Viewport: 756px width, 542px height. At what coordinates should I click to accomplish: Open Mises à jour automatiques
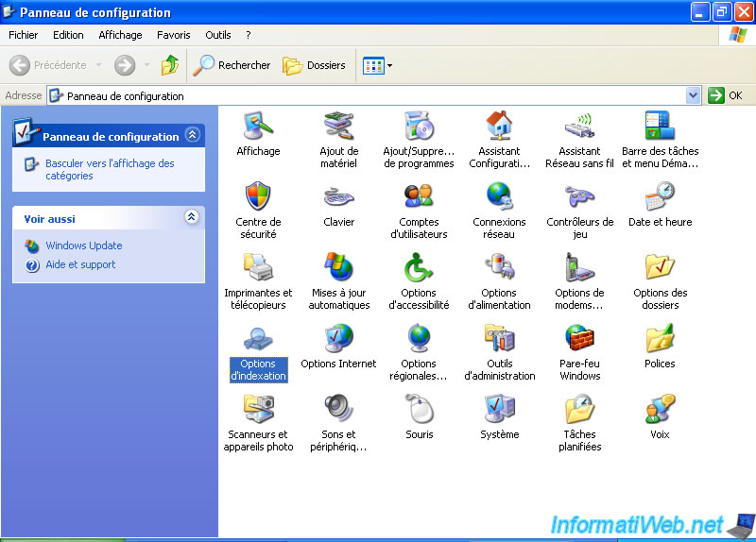pyautogui.click(x=339, y=281)
